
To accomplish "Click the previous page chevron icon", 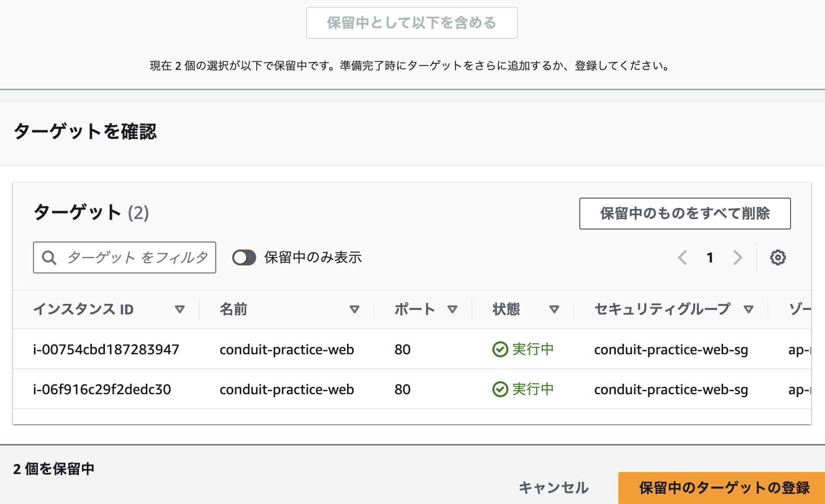I will 682,257.
